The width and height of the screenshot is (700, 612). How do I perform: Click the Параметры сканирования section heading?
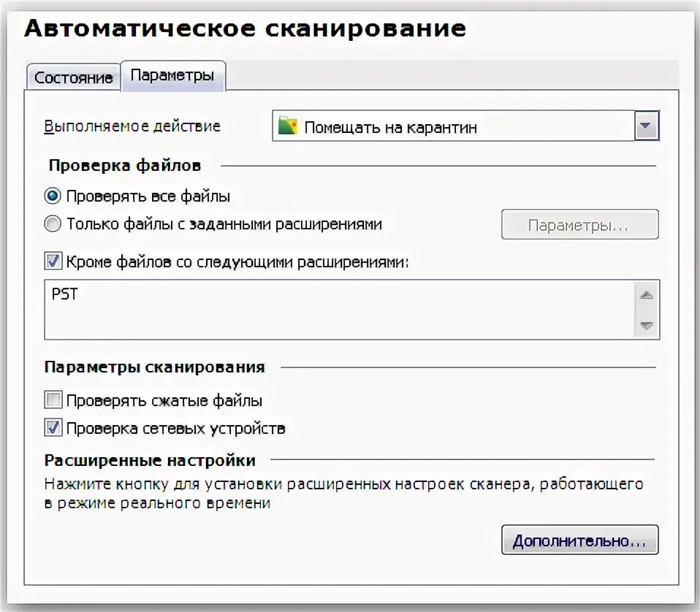[154, 367]
